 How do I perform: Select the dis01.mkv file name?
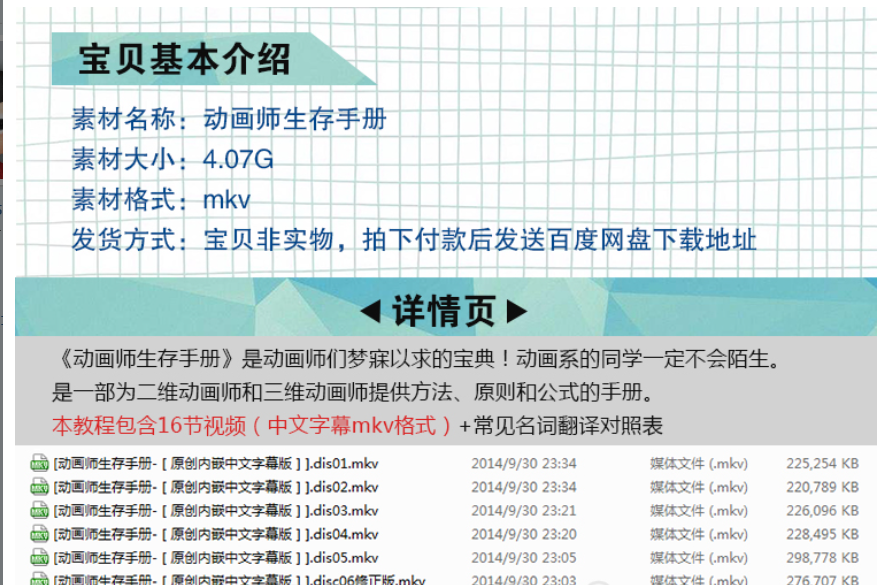[217, 464]
